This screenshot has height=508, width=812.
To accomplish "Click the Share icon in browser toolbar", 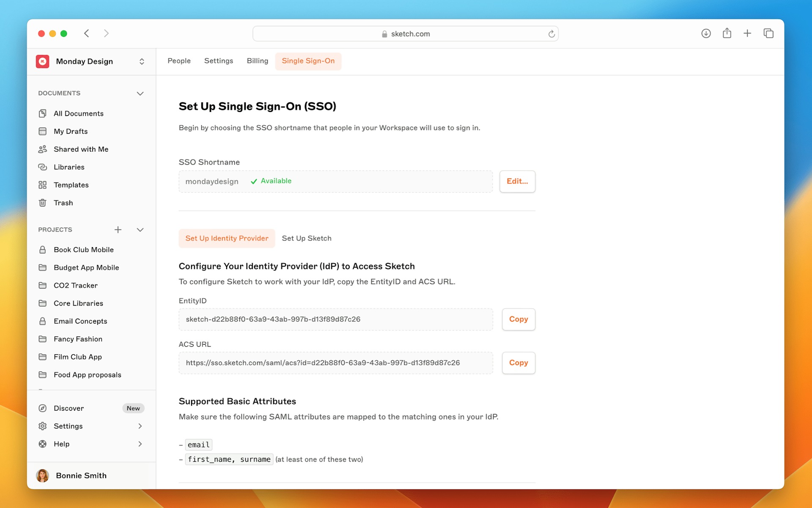I will 727,33.
